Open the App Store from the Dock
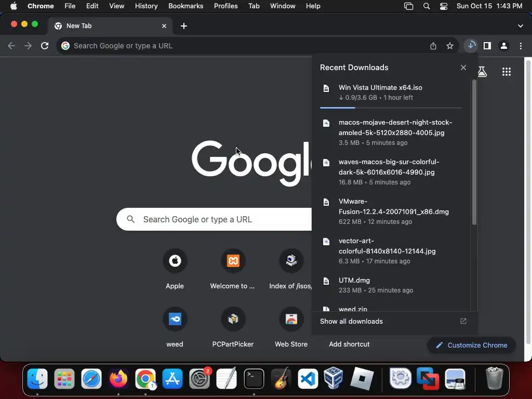This screenshot has width=532, height=399. coord(172,378)
